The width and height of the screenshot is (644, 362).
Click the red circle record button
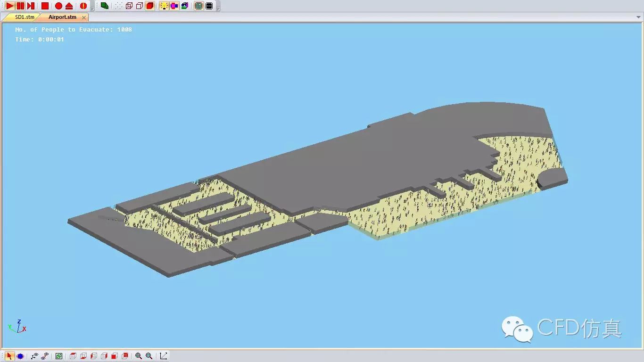tap(58, 6)
